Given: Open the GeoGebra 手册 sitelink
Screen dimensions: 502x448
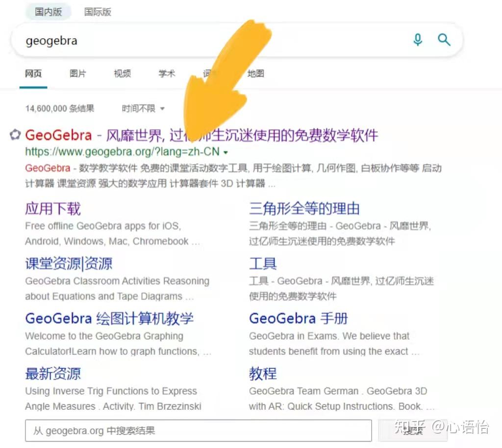Looking at the screenshot, I should tap(299, 318).
